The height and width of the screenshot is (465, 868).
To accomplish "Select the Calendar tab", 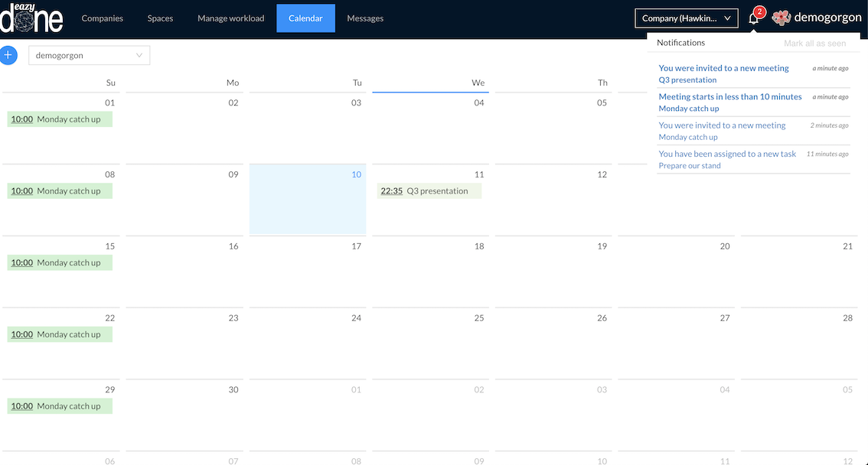I will pos(305,18).
